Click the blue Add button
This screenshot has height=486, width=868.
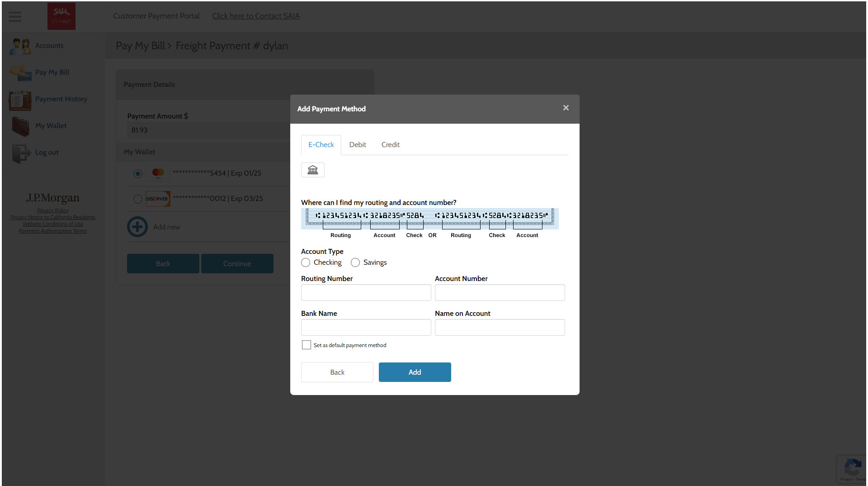pos(415,372)
